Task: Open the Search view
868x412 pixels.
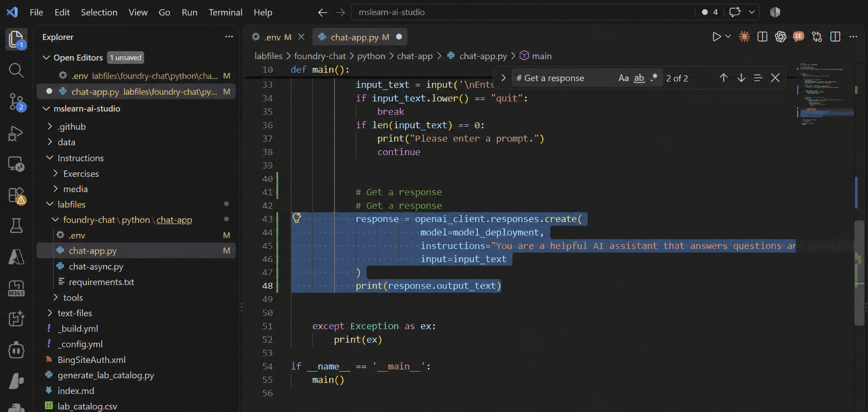Action: point(16,71)
